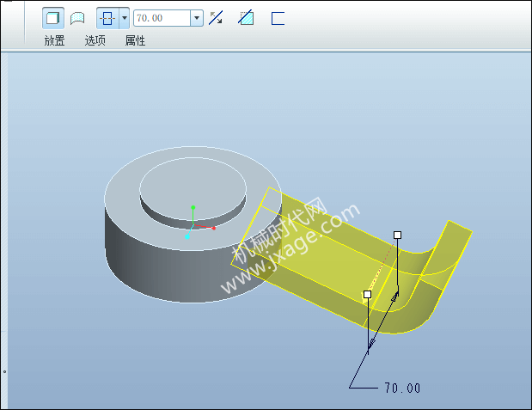The width and height of the screenshot is (532, 410).
Task: Click the upper white depth drag handle
Action: coord(397,235)
